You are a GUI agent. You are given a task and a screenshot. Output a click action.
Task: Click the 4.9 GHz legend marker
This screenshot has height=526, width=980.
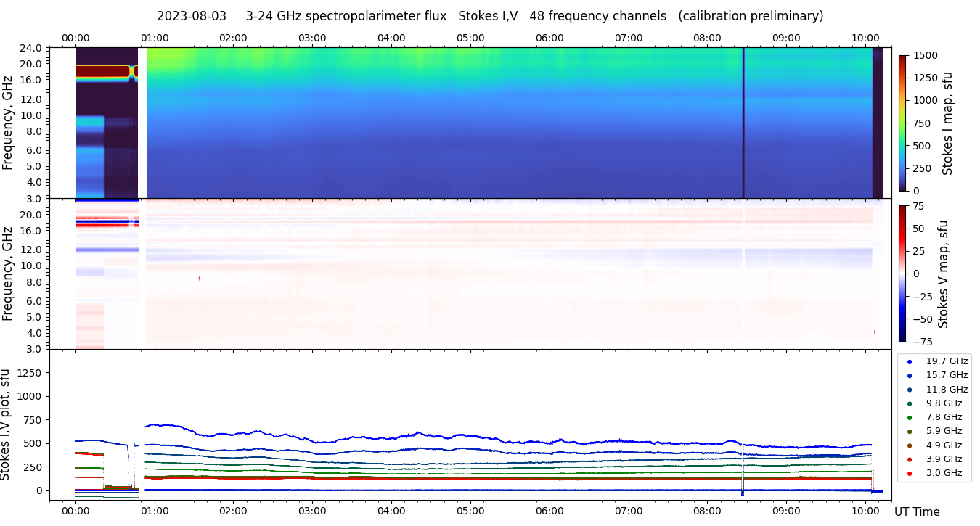[910, 445]
